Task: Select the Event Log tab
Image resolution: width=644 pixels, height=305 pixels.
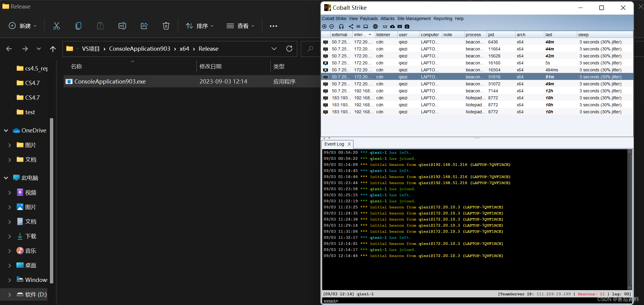Action: pos(334,144)
